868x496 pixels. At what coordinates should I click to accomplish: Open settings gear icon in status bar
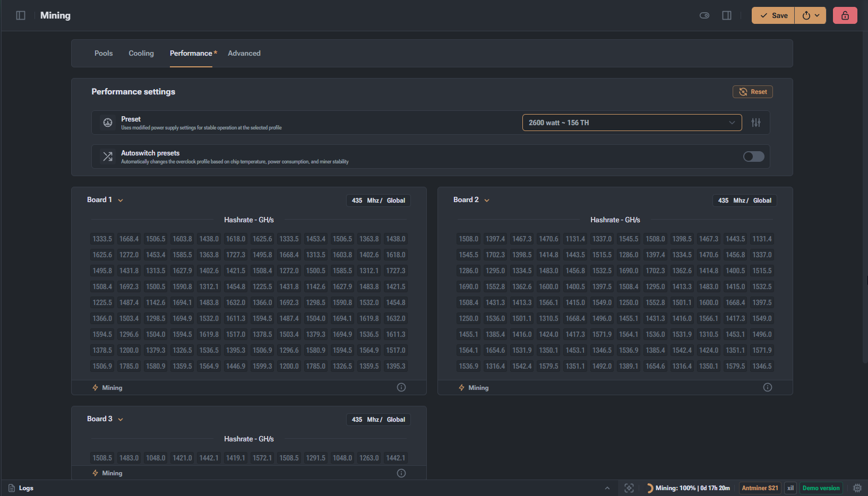[857, 488]
